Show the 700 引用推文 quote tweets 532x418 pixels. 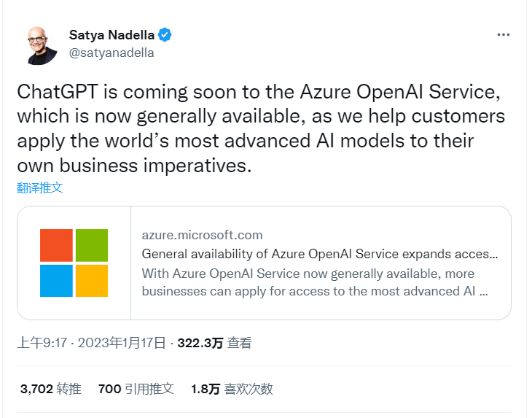136,389
